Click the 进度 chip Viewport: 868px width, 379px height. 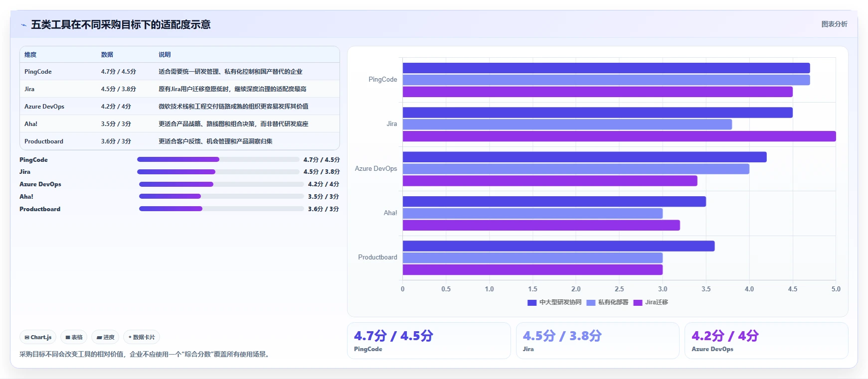105,337
